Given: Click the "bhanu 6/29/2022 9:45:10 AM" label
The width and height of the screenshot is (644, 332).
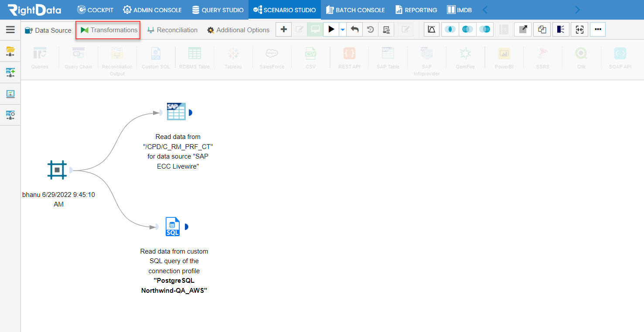Looking at the screenshot, I should point(58,200).
